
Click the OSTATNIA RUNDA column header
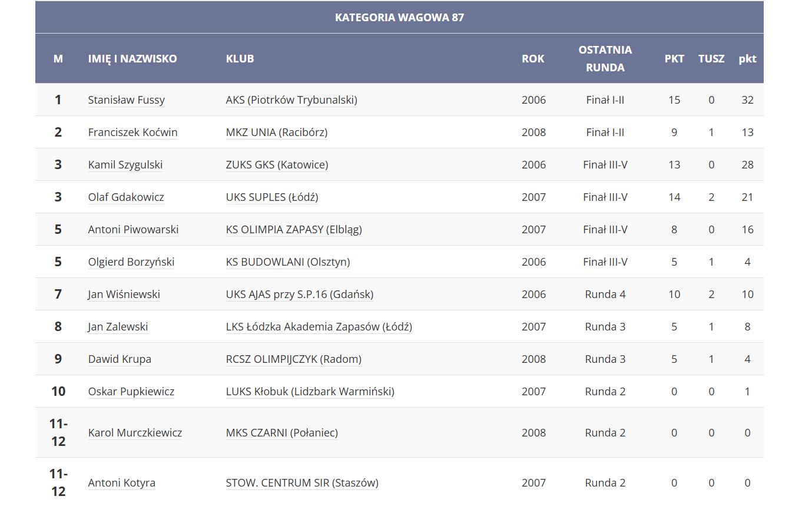[x=605, y=58]
